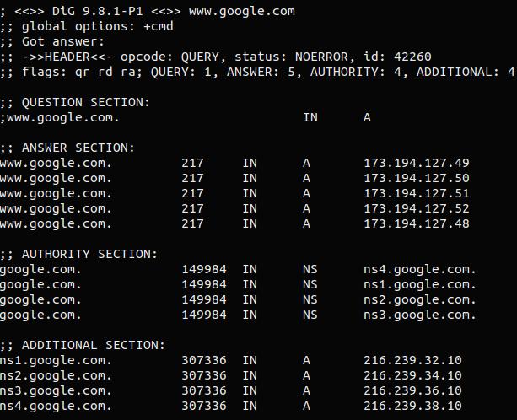Select nameserver IP 216.239.32.10
This screenshot has width=517, height=420.
coord(412,360)
